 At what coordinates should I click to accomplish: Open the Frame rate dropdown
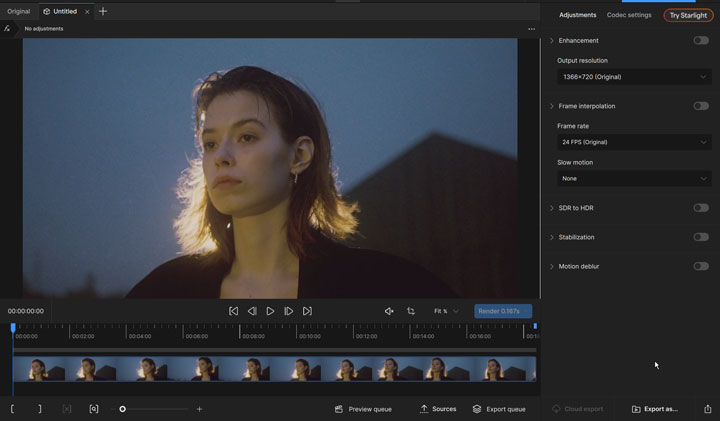click(634, 142)
